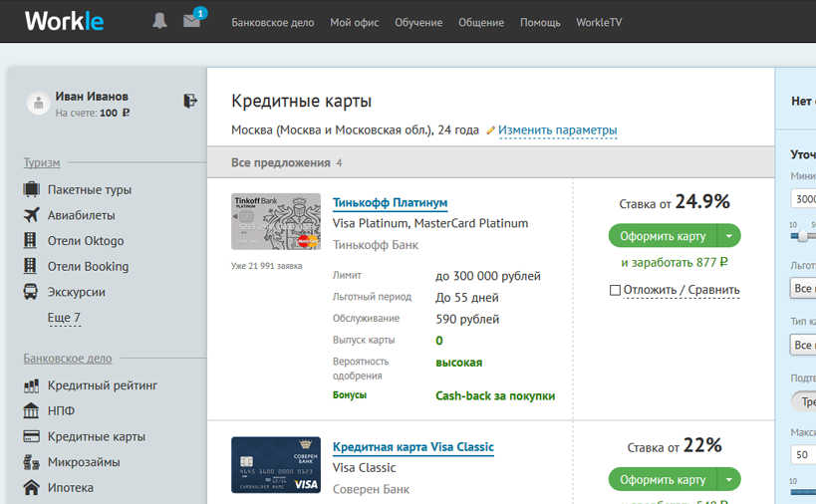The image size is (816, 504).
Task: Click Отложить / Сравнить link text
Action: click(x=681, y=290)
